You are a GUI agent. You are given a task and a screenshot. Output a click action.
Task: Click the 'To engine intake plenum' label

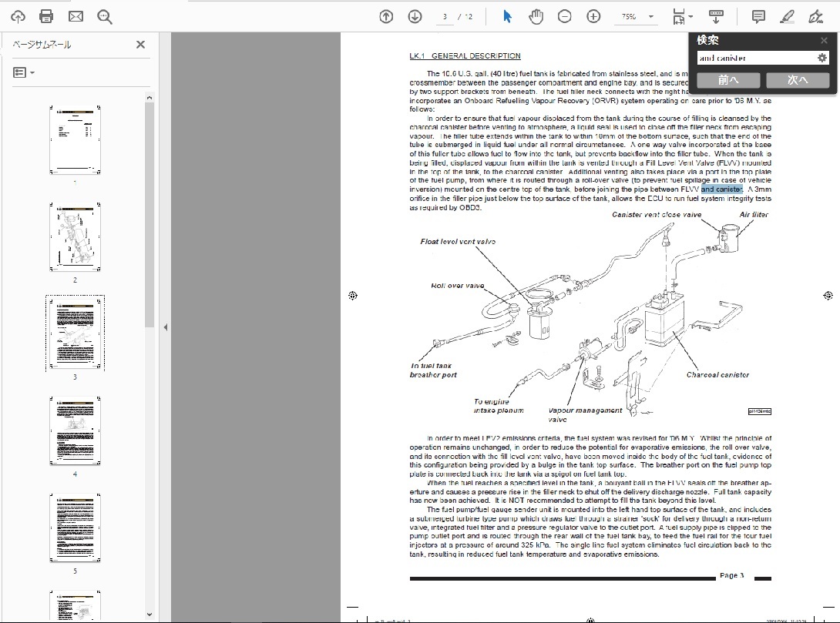pos(499,406)
